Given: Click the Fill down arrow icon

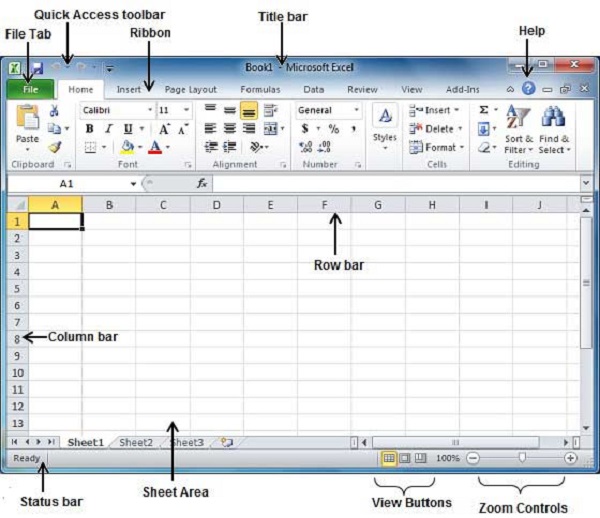Looking at the screenshot, I should [483, 129].
